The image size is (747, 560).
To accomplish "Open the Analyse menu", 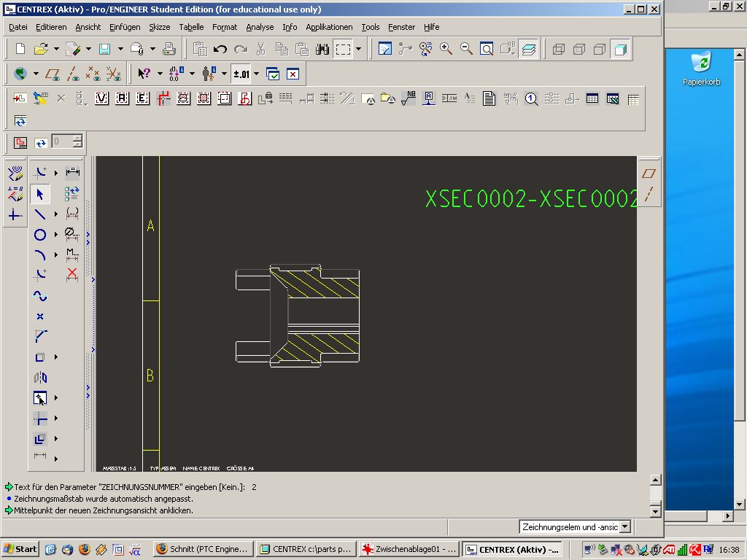I will click(x=260, y=27).
